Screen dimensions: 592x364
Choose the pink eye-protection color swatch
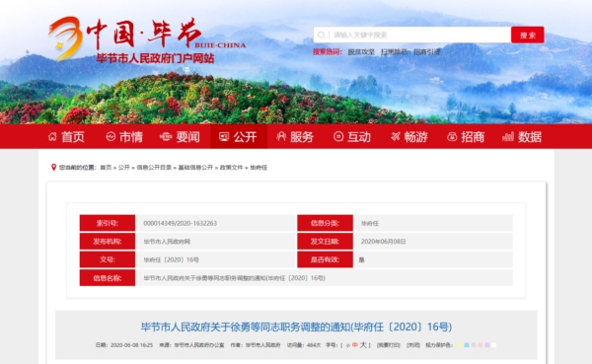pos(481,345)
